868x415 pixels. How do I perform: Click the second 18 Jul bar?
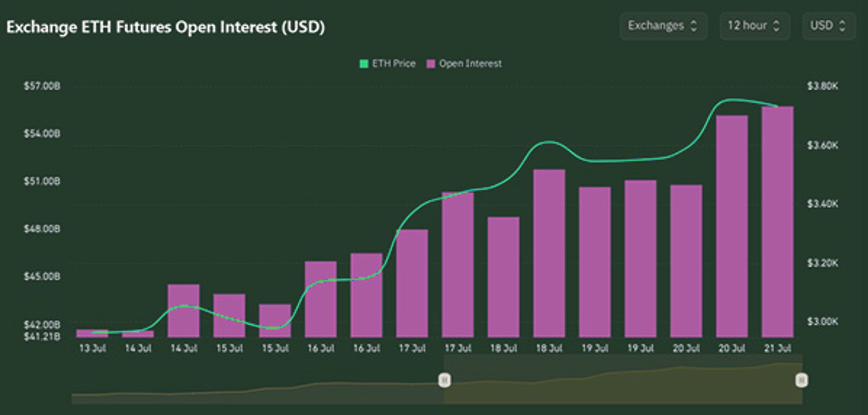(x=549, y=253)
